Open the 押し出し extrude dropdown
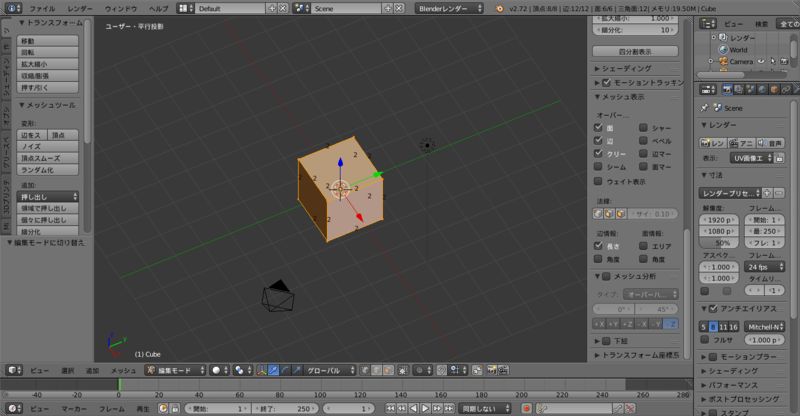This screenshot has width=800, height=416. coord(48,197)
